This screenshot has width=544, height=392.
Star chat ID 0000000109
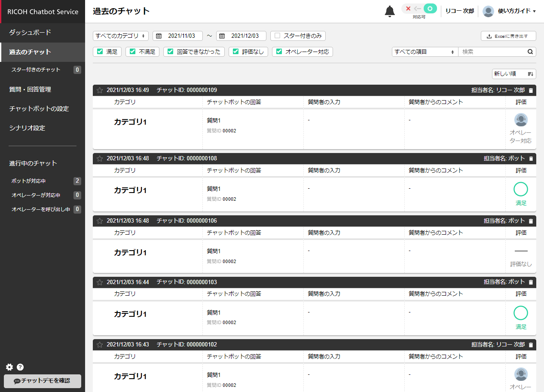click(100, 90)
